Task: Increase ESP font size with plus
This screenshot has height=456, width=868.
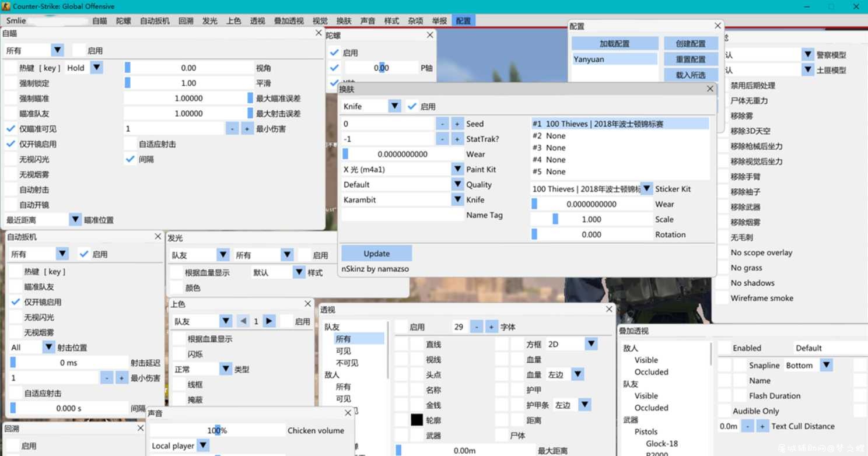Action: click(492, 327)
